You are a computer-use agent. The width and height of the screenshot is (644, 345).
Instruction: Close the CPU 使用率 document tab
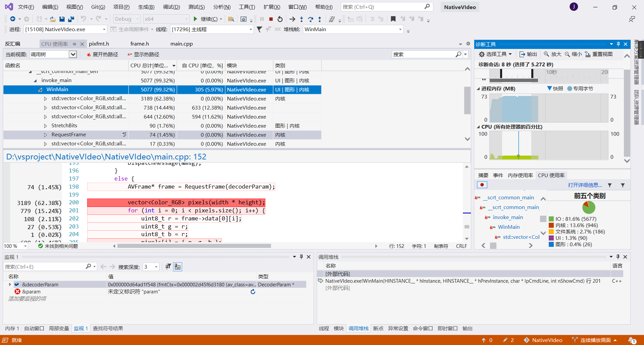pyautogui.click(x=82, y=44)
